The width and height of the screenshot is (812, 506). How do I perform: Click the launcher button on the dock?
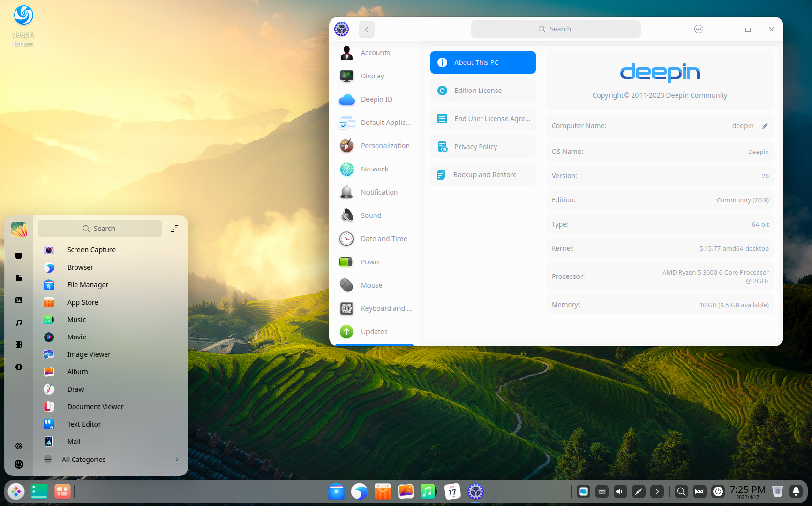point(16,491)
